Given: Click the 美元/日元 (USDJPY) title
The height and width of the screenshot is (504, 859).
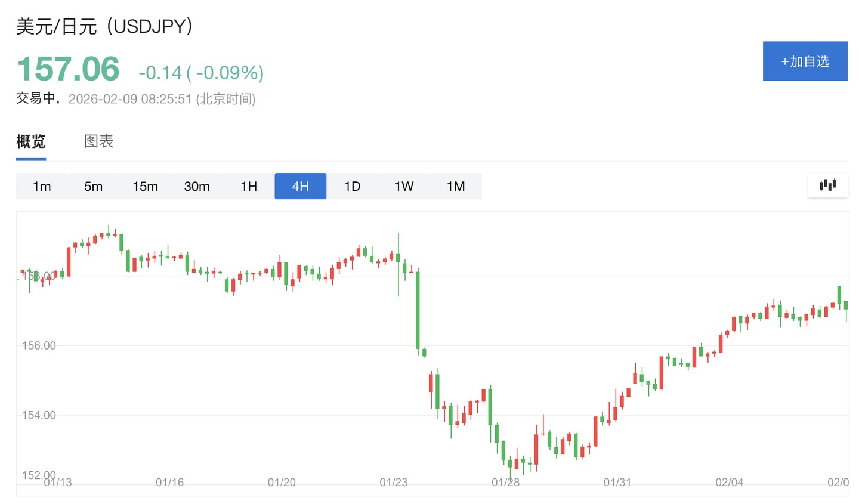Looking at the screenshot, I should pyautogui.click(x=104, y=26).
